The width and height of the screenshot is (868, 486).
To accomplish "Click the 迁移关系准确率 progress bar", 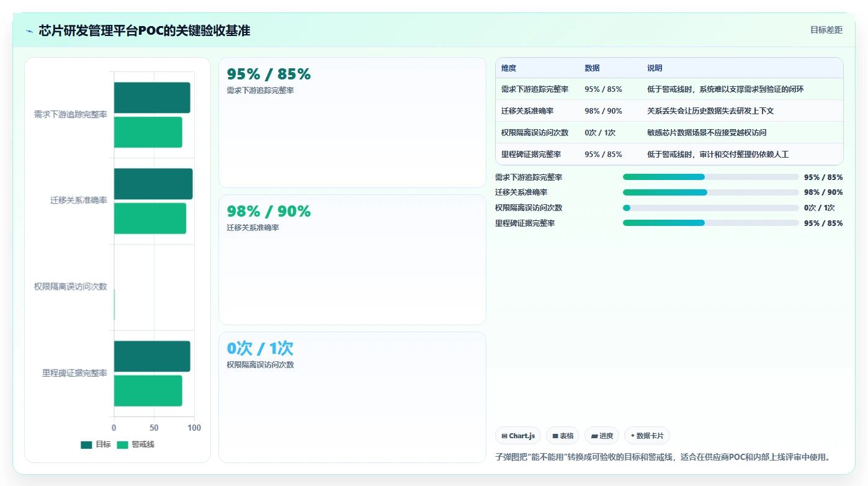I will tap(710, 192).
